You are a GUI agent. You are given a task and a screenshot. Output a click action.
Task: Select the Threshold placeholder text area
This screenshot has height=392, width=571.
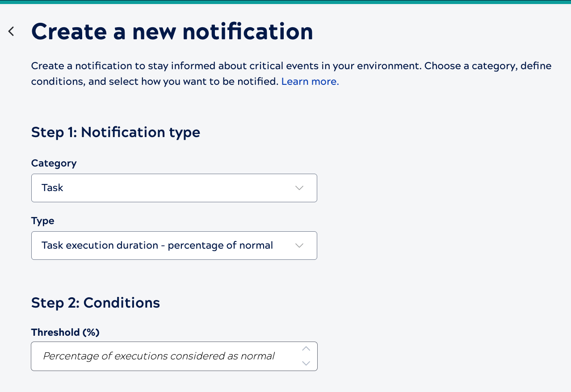pyautogui.click(x=158, y=356)
